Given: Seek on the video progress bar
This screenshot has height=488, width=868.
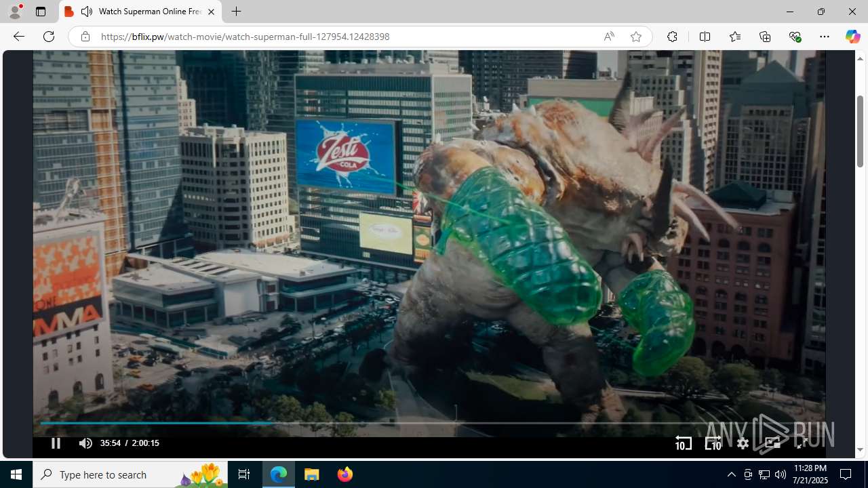Looking at the screenshot, I should (x=429, y=423).
